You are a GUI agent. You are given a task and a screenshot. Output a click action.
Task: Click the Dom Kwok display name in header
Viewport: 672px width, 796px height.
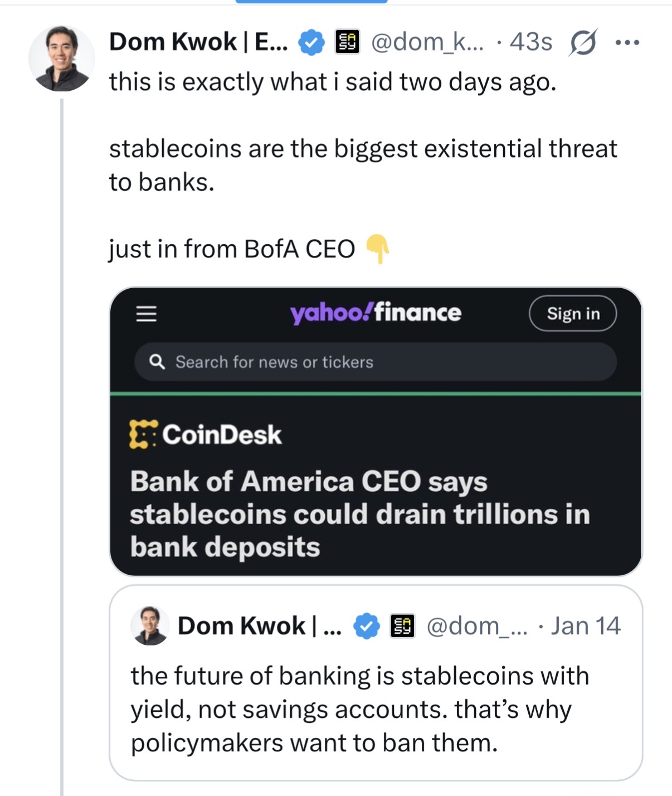pyautogui.click(x=198, y=42)
